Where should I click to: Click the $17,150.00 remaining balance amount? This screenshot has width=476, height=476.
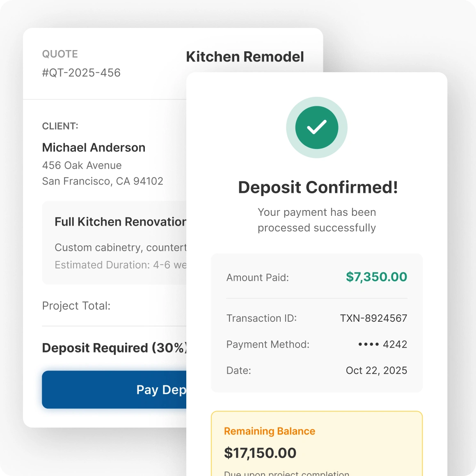pyautogui.click(x=260, y=453)
